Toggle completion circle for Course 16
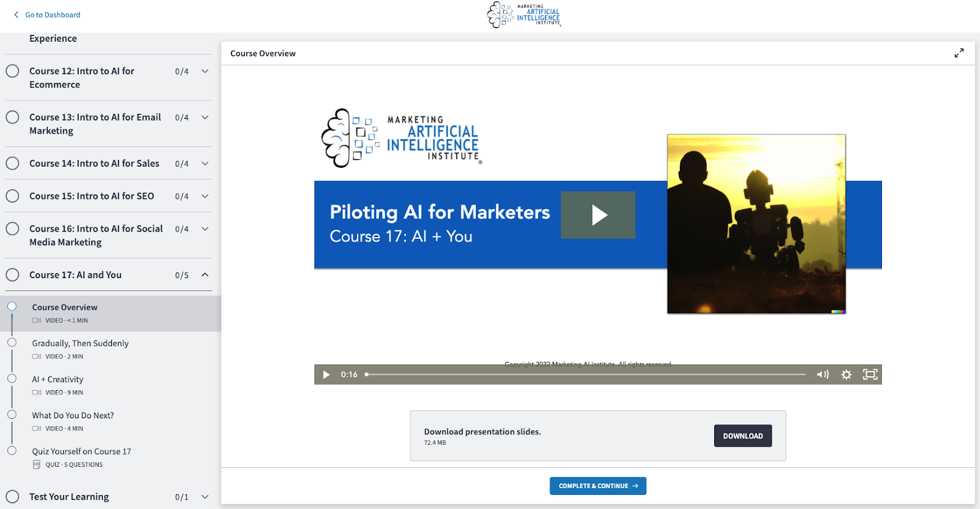The image size is (980, 509). pyautogui.click(x=12, y=228)
